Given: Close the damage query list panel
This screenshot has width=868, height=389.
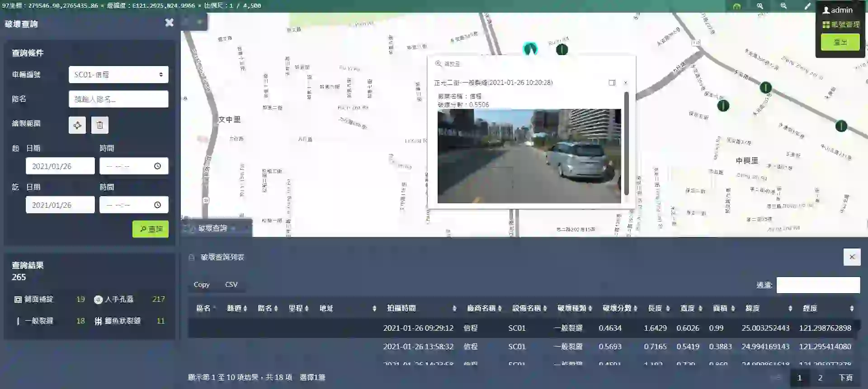Looking at the screenshot, I should 852,257.
